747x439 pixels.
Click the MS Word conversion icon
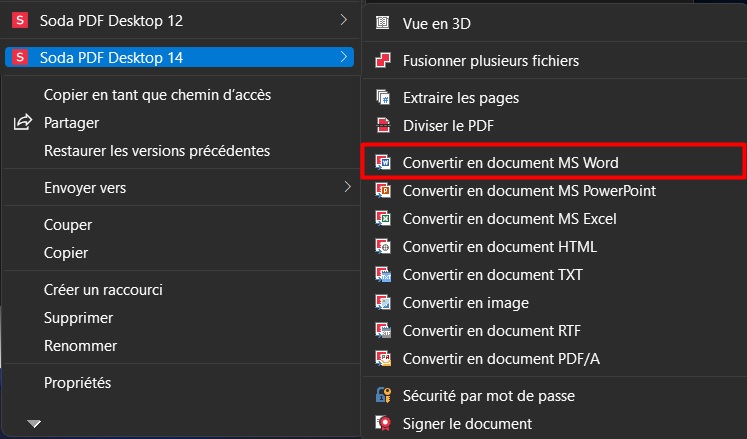click(383, 163)
